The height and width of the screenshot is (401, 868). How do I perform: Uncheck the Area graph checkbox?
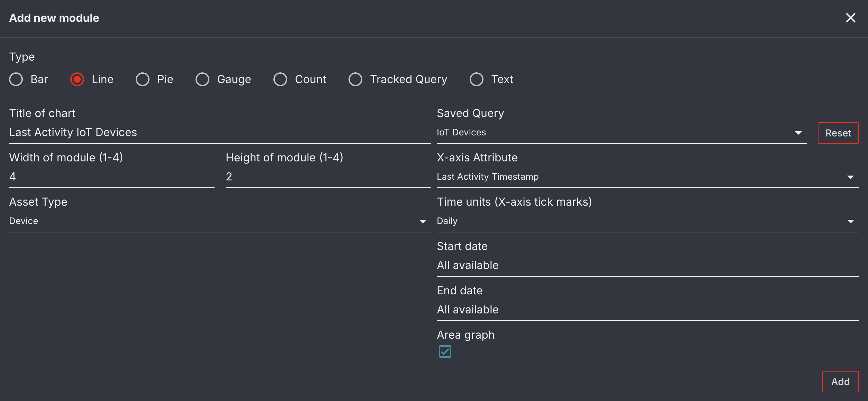[x=445, y=351]
